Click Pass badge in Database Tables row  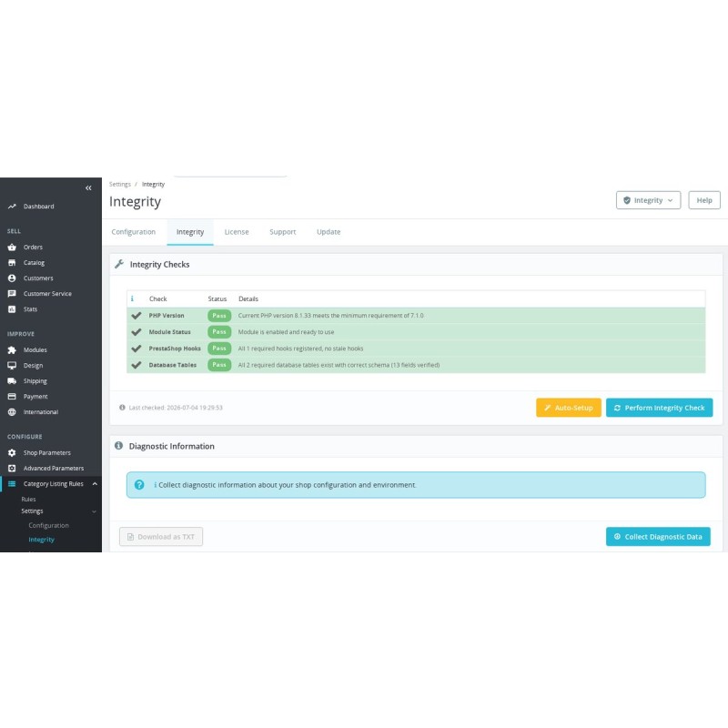(x=219, y=365)
